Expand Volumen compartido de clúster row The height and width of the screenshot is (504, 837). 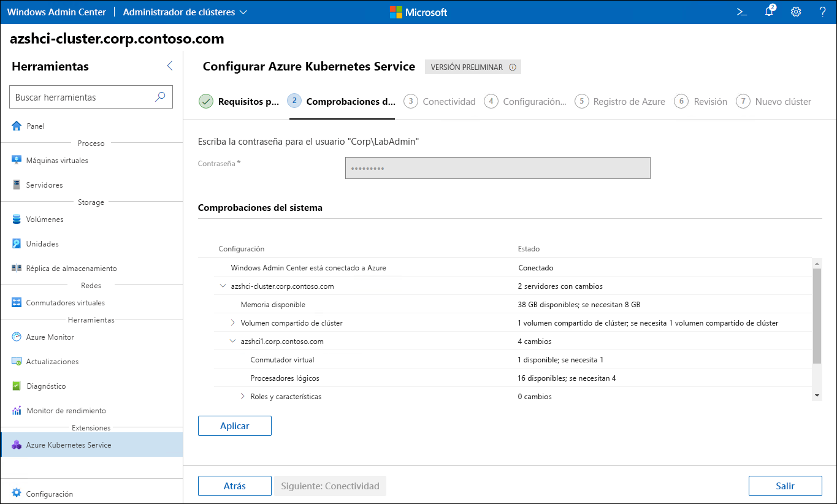coord(233,323)
